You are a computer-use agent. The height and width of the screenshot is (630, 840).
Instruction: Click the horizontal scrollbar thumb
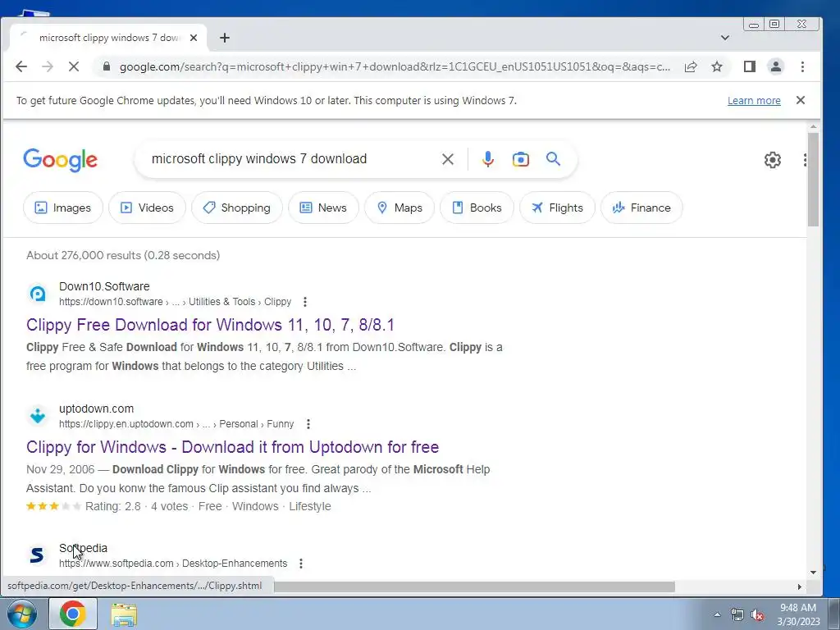474,587
